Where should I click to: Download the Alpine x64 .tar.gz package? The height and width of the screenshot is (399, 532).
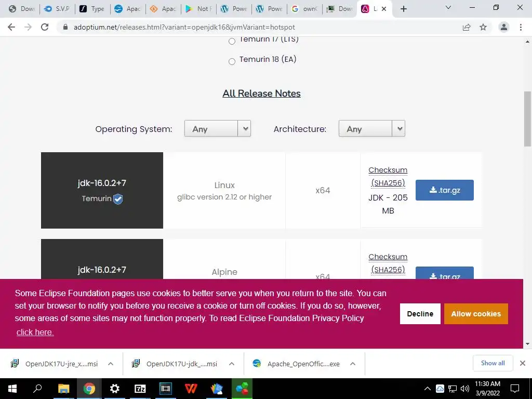(x=445, y=273)
